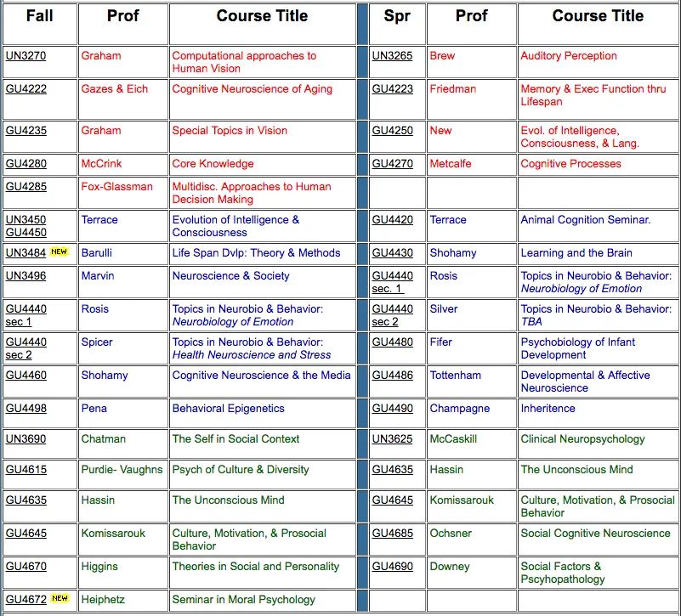
Task: Open GU4440 sec 2 taught by Spicer
Action: pos(26,348)
